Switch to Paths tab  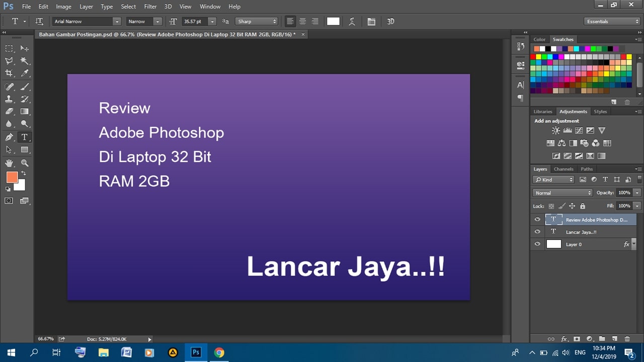pyautogui.click(x=587, y=169)
